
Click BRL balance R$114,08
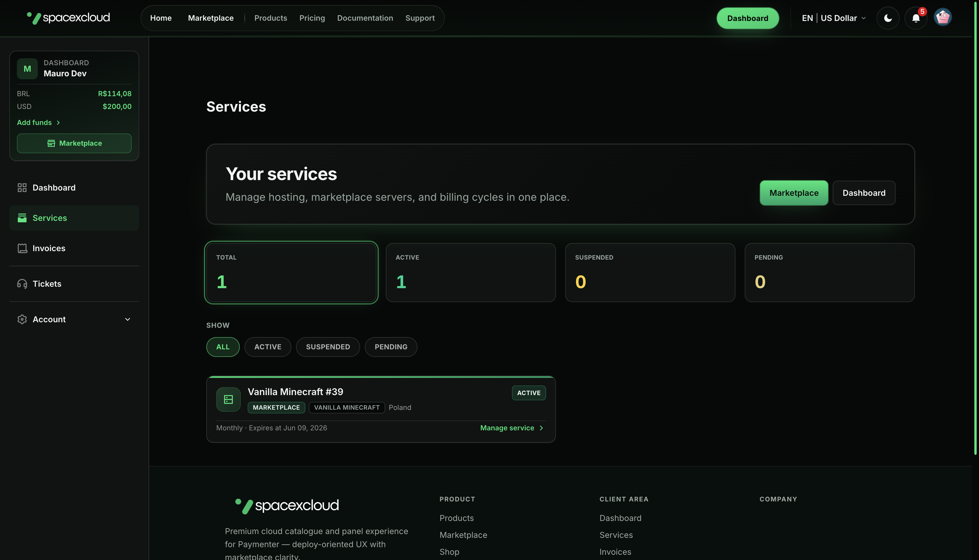pyautogui.click(x=115, y=94)
